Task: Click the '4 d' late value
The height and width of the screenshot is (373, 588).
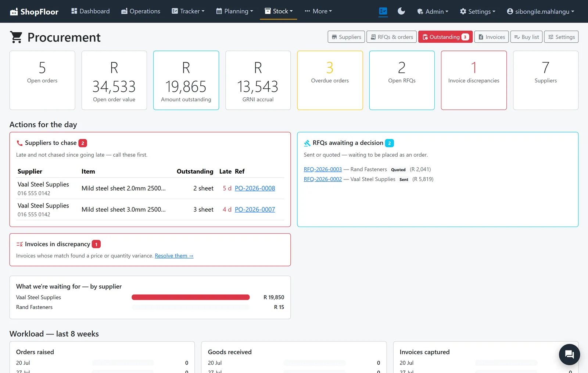Action: tap(227, 210)
